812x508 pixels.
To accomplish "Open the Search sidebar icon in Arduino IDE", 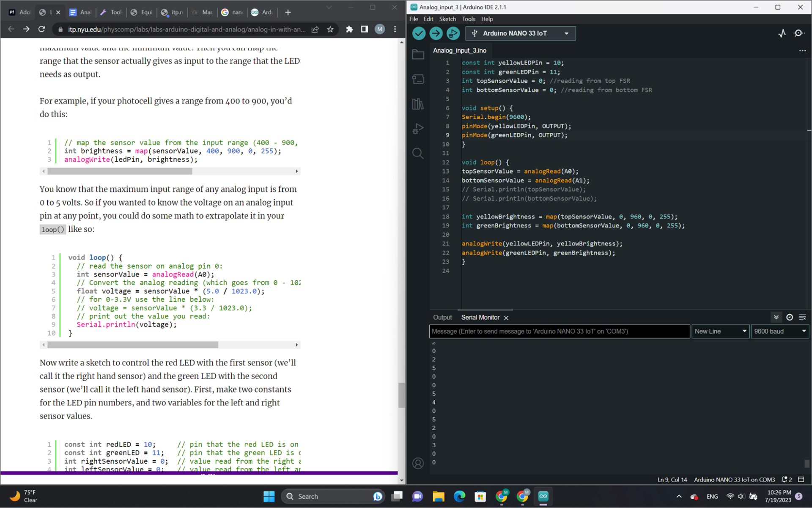I will tap(418, 153).
